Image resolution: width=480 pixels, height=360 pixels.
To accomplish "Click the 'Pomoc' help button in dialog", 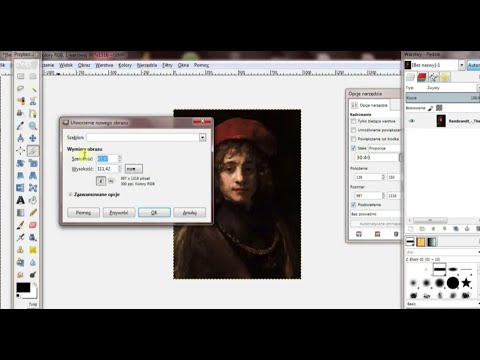I will pyautogui.click(x=83, y=212).
